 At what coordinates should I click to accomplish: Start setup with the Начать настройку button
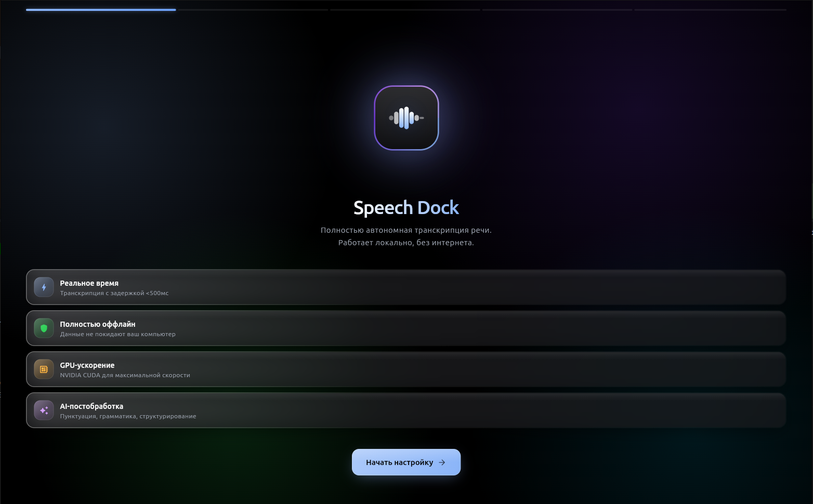(x=406, y=462)
